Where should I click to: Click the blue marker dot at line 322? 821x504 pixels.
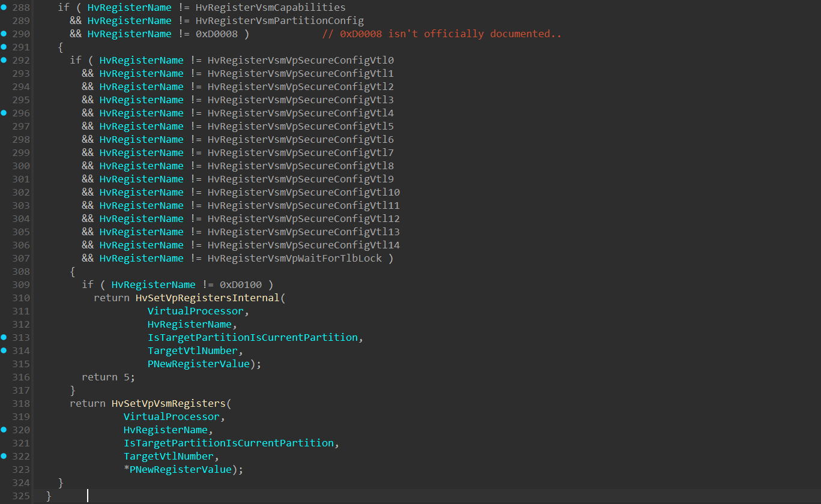tap(4, 456)
